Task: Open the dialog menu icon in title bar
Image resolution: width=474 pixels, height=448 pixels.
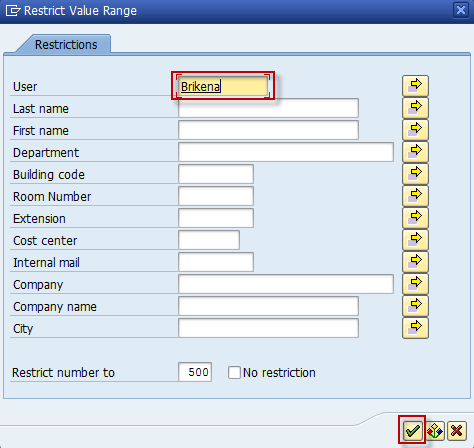Action: click(13, 11)
